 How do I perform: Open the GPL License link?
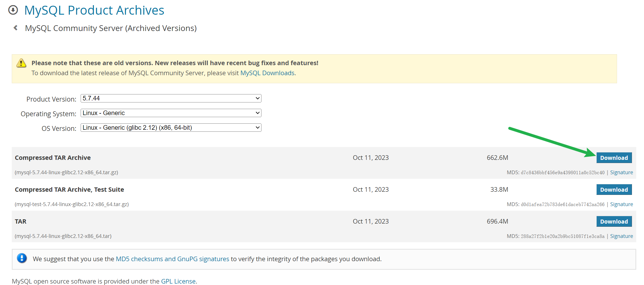click(x=178, y=281)
